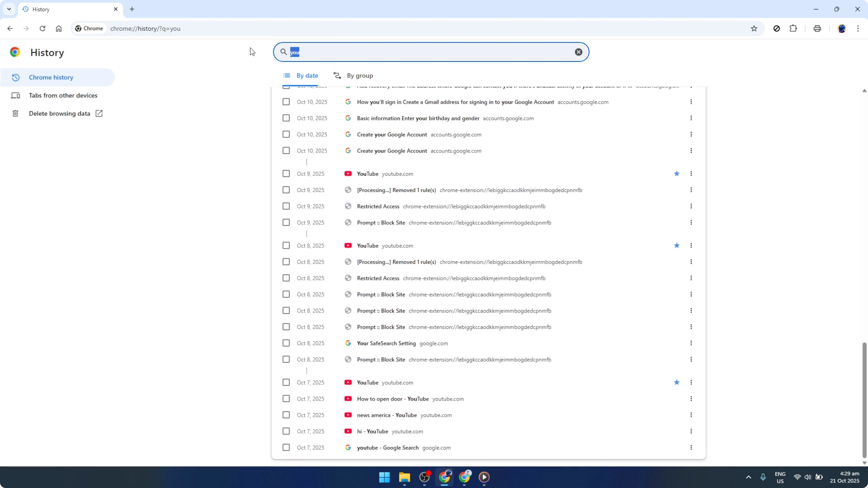Open a new tab with plus
868x488 pixels.
point(132,9)
